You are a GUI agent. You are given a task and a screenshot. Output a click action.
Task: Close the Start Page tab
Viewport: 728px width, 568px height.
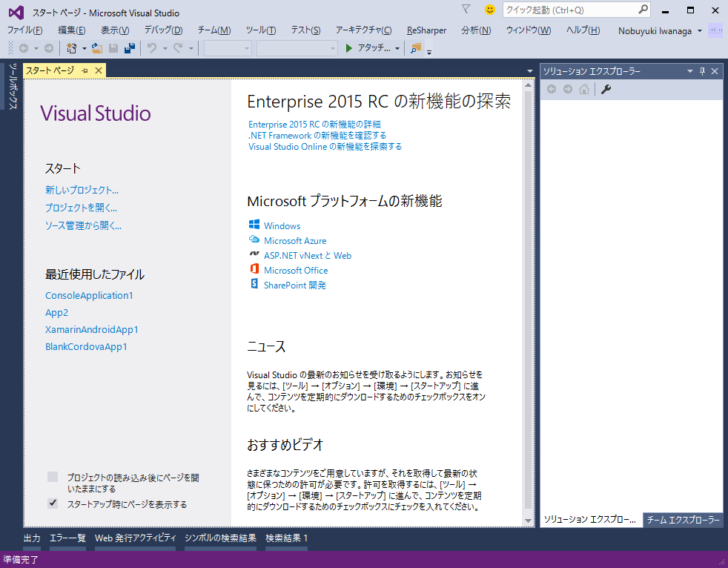click(99, 70)
